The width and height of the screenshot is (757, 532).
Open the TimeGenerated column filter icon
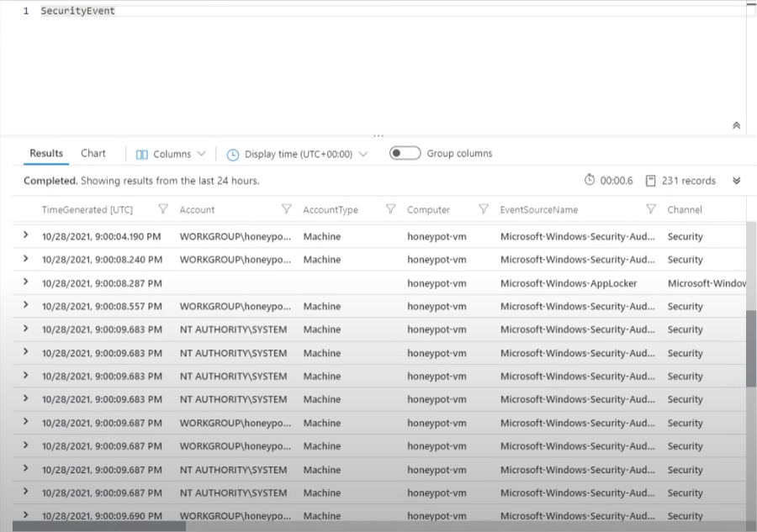point(162,209)
